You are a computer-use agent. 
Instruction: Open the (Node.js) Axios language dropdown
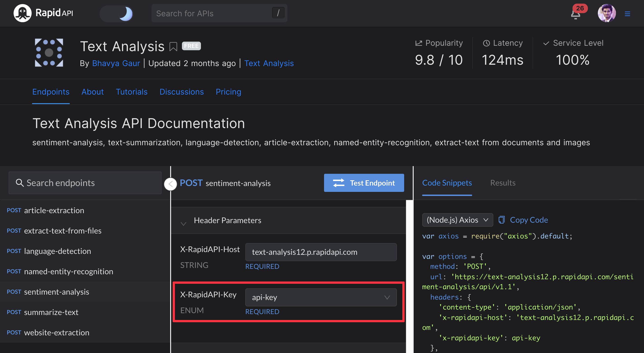pyautogui.click(x=457, y=220)
